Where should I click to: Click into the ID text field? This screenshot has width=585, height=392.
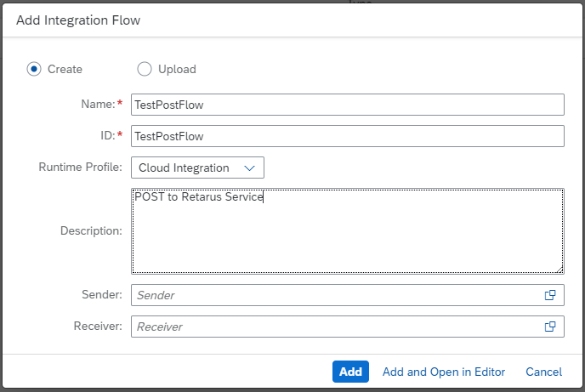pos(347,136)
